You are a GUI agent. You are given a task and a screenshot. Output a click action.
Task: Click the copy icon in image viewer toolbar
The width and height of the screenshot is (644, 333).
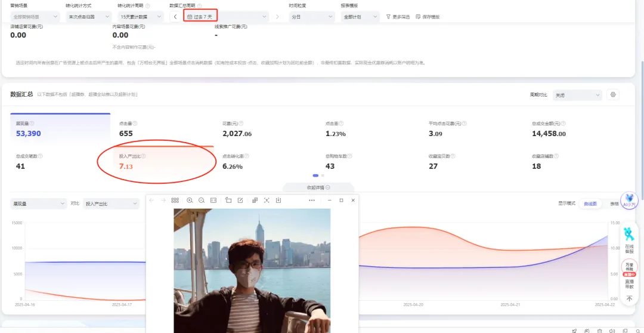point(255,200)
